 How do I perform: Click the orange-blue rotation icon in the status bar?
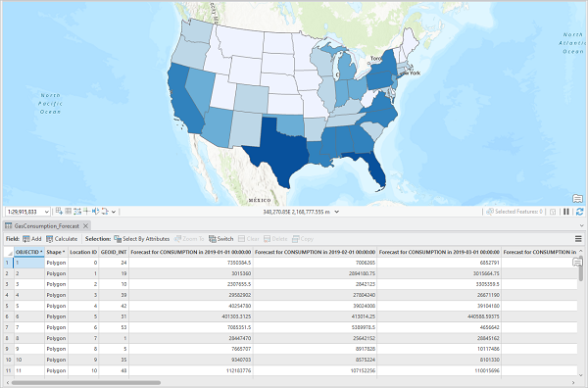coord(105,212)
